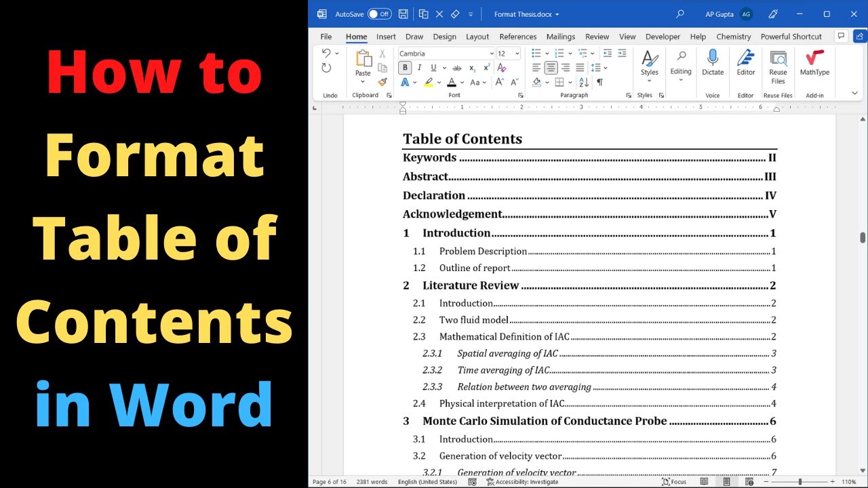Apply the Text Effects blue A
The image size is (868, 488).
[x=405, y=82]
